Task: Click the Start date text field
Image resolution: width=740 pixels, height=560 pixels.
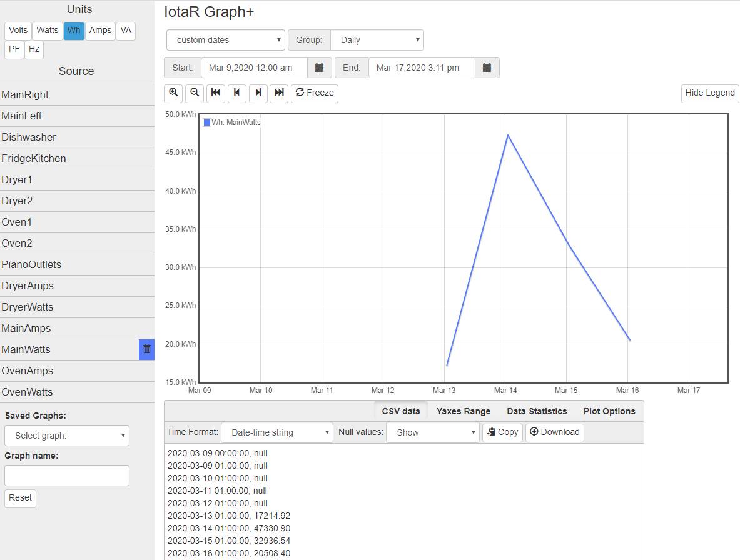Action: (255, 68)
